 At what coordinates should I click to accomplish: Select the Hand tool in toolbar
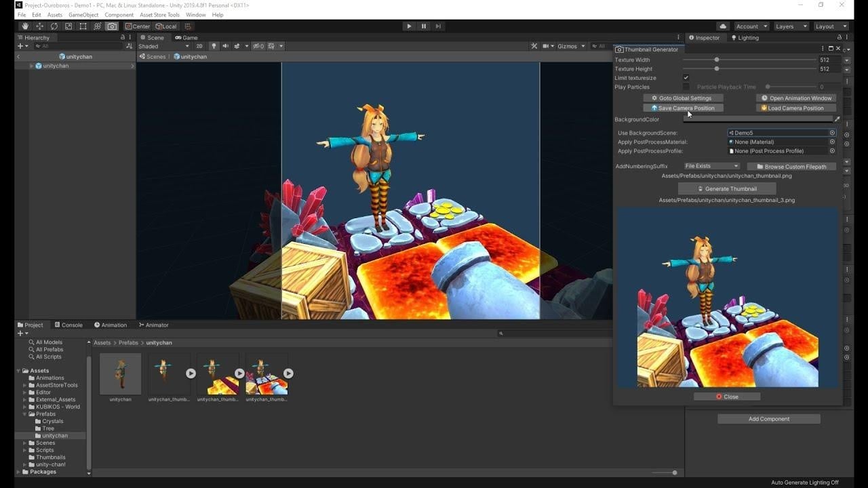point(24,26)
